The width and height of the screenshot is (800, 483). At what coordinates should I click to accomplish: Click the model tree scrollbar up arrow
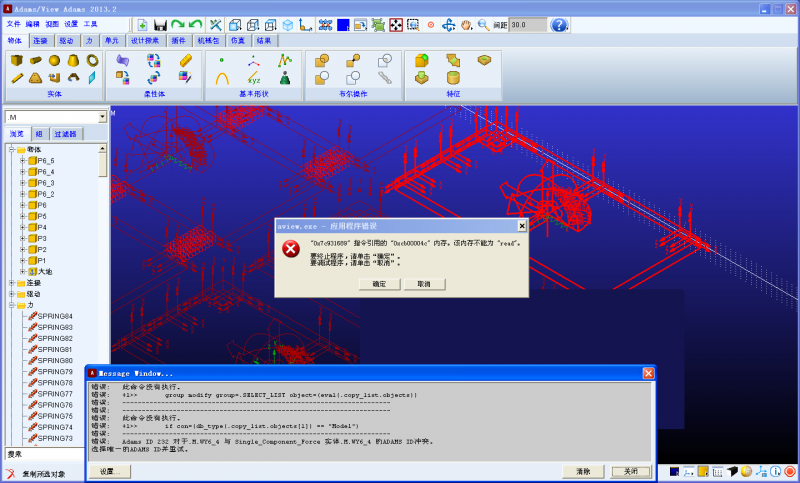tap(102, 148)
